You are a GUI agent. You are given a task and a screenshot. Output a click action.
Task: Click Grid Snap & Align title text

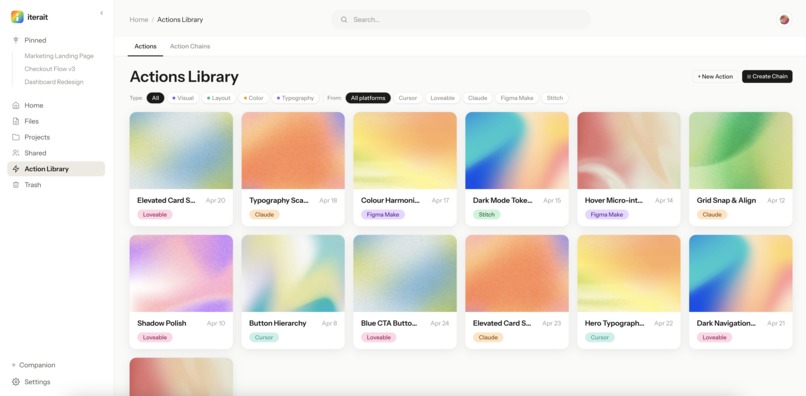pyautogui.click(x=726, y=201)
